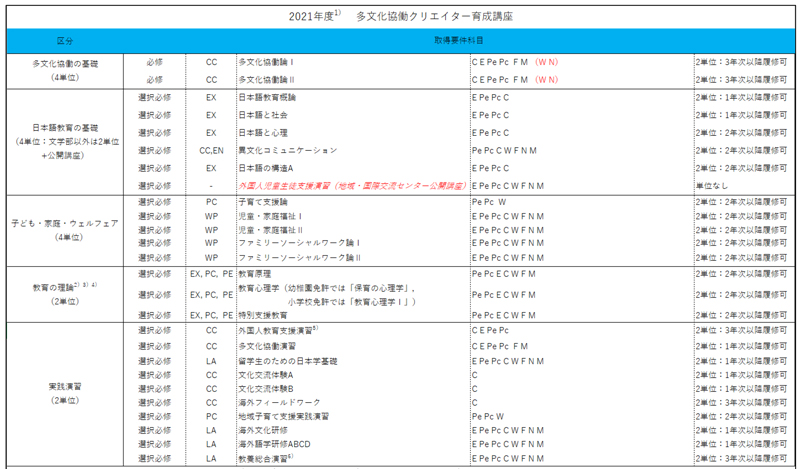Click the CC,EN code cell
The image size is (800, 469).
(211, 150)
